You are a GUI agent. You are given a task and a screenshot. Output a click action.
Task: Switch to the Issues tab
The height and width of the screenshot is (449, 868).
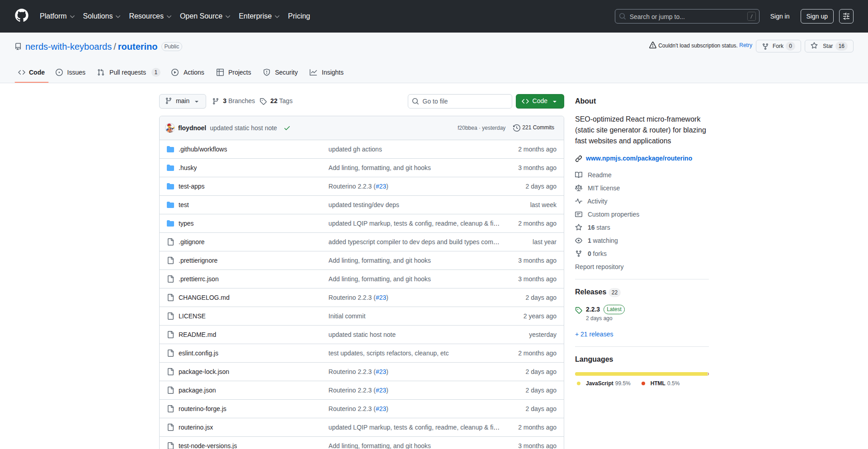click(x=71, y=72)
